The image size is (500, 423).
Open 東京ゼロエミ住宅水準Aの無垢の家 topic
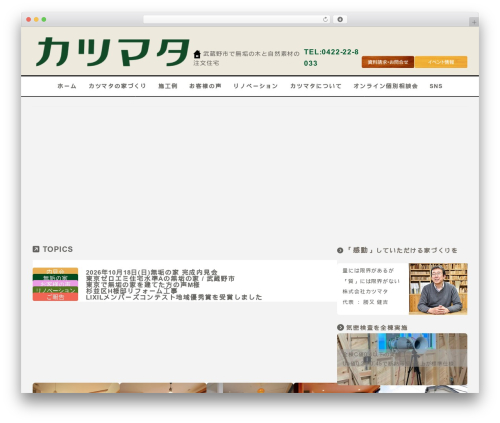point(160,278)
